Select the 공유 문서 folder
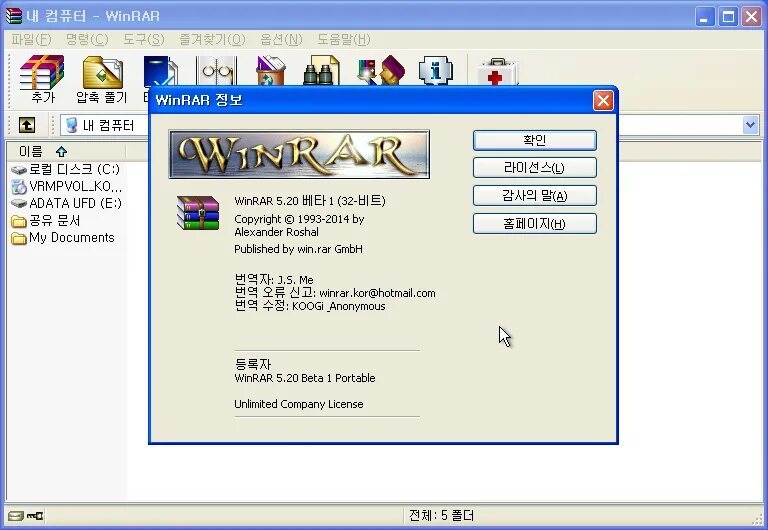The image size is (768, 530). [46, 220]
